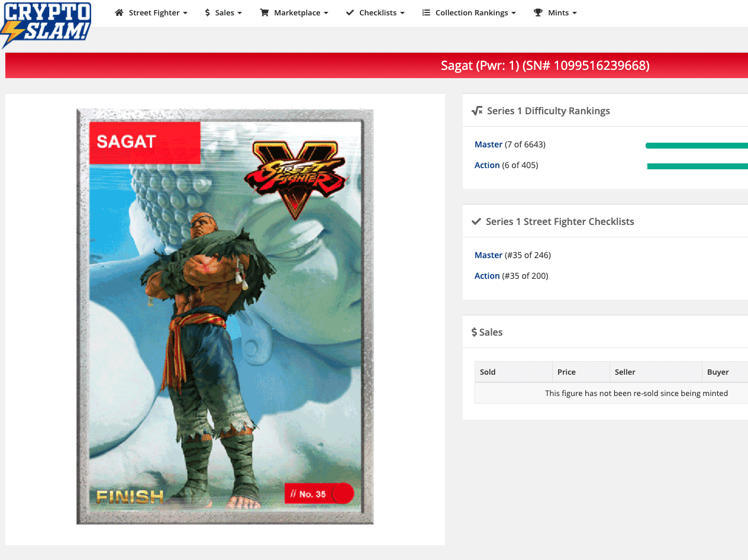This screenshot has height=560, width=748.
Task: Open the Action checklist link showing #35 of 200
Action: tap(487, 275)
